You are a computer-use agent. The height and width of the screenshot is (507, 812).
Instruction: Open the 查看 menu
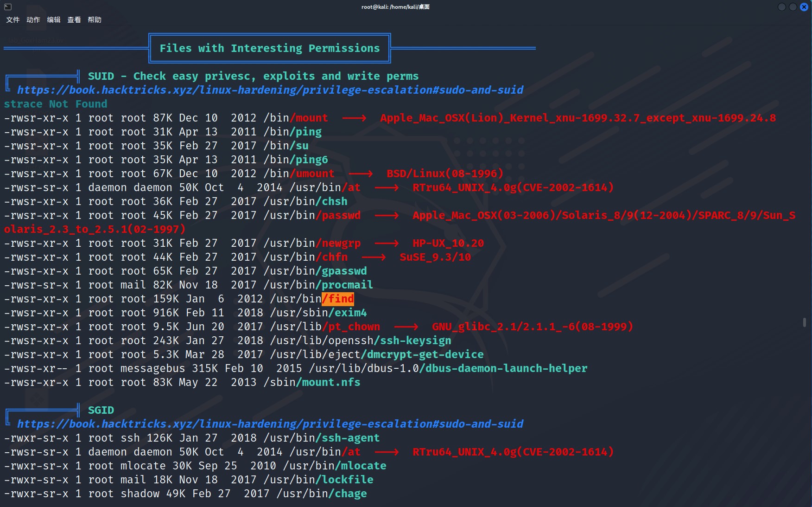click(74, 19)
